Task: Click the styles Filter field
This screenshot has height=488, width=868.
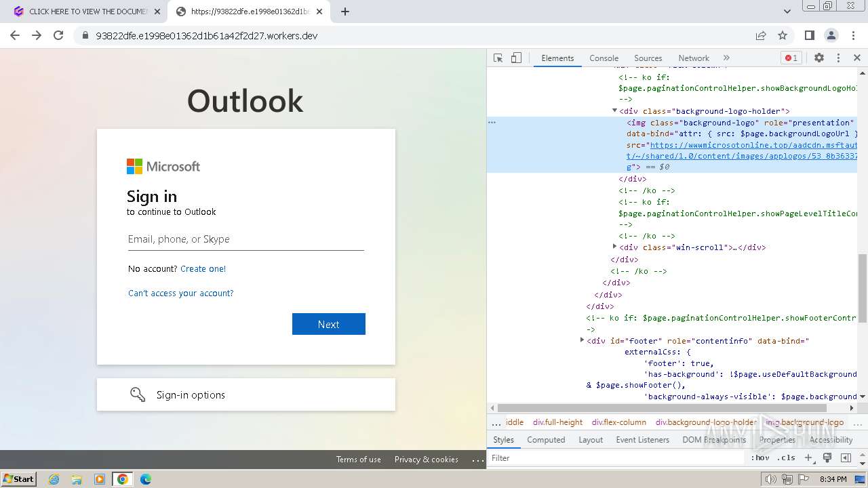Action: point(617,458)
